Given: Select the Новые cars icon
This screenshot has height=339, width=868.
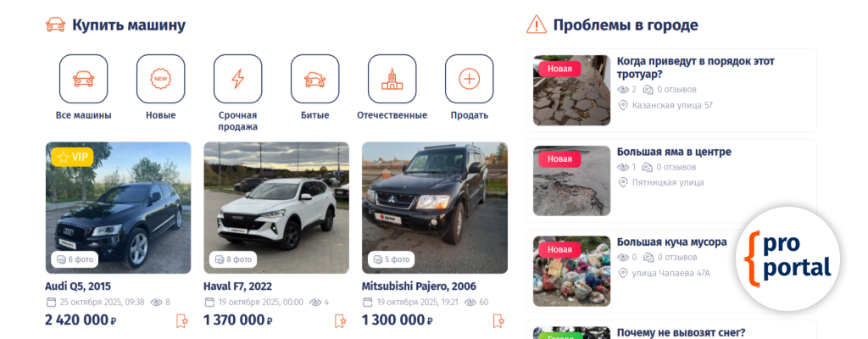Looking at the screenshot, I should pyautogui.click(x=160, y=79).
